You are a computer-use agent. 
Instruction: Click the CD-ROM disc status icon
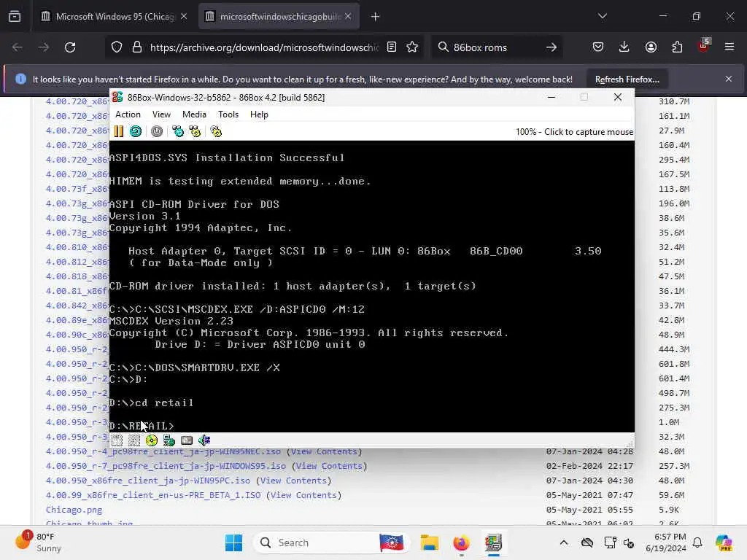pos(152,440)
